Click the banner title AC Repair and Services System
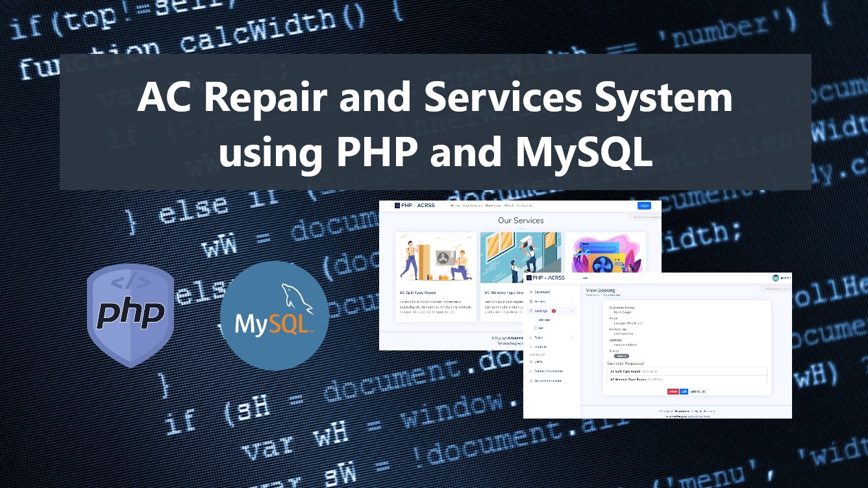This screenshot has height=488, width=868. [435, 99]
